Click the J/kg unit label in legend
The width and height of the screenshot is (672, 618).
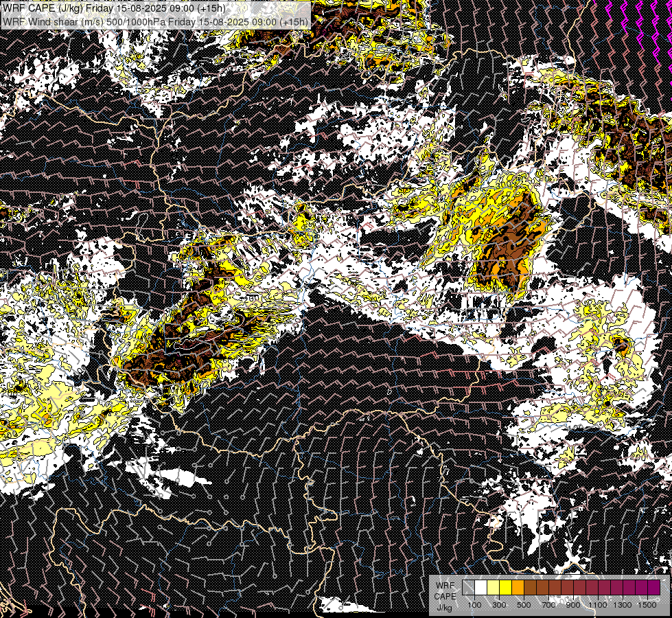click(x=444, y=608)
